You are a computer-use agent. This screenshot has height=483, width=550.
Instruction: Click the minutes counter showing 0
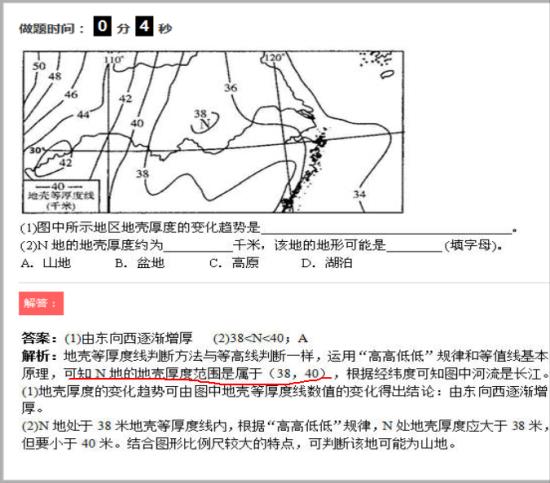click(x=102, y=26)
